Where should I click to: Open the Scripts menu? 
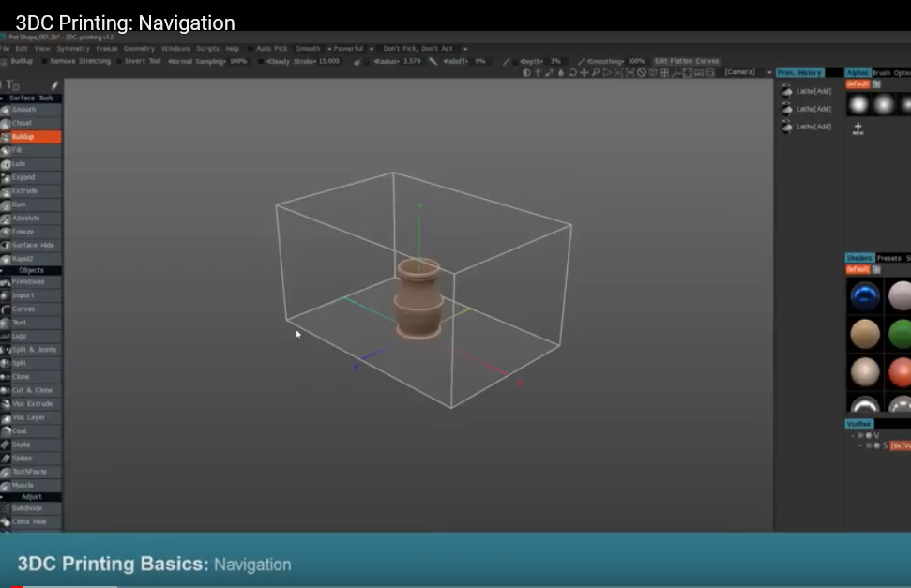[x=207, y=49]
